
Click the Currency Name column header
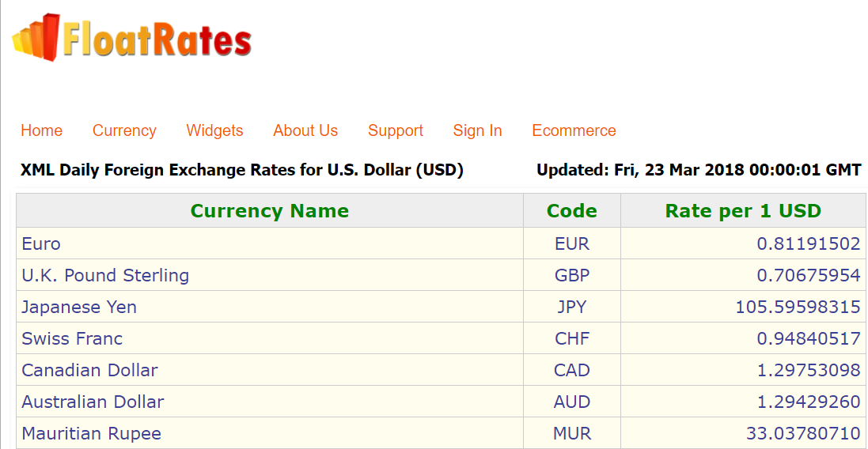[x=269, y=211]
